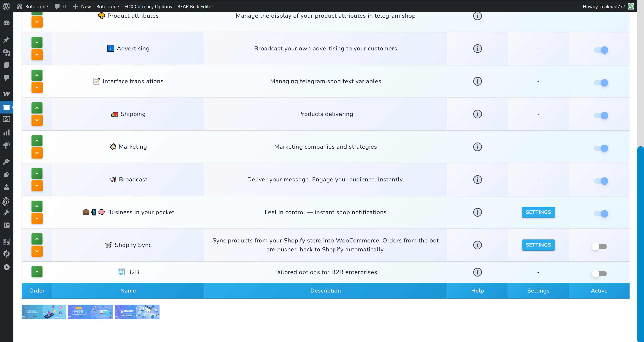
Task: Click the wrench Tools icon in sidebar
Action: pyautogui.click(x=7, y=212)
